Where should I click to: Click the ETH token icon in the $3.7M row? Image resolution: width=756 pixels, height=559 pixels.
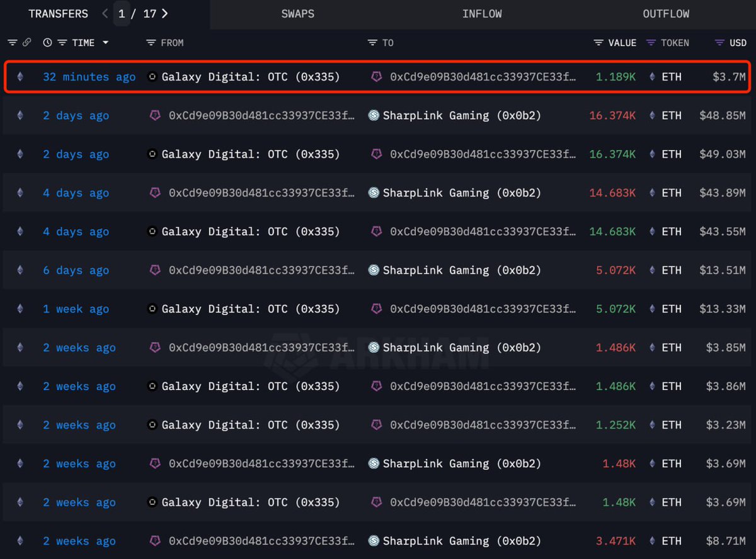651,77
